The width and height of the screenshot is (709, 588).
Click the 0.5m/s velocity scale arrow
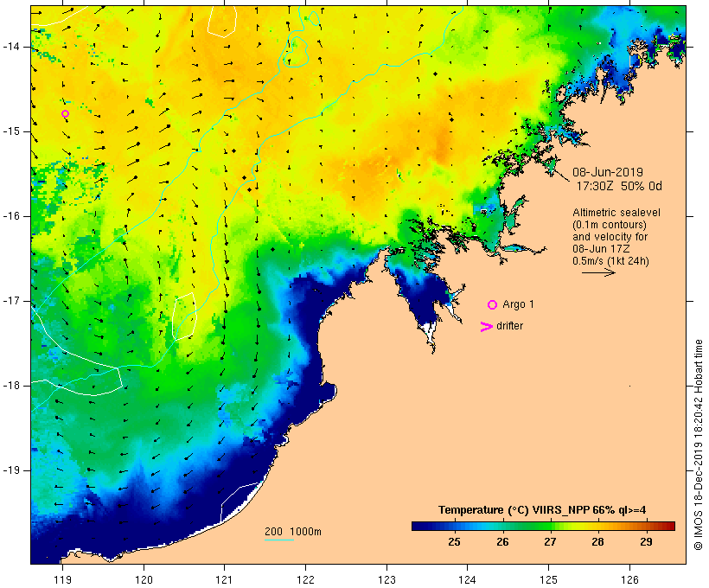point(598,272)
